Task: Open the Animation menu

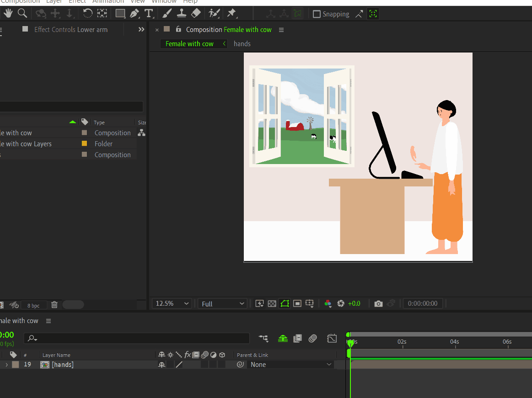Action: coord(108,2)
